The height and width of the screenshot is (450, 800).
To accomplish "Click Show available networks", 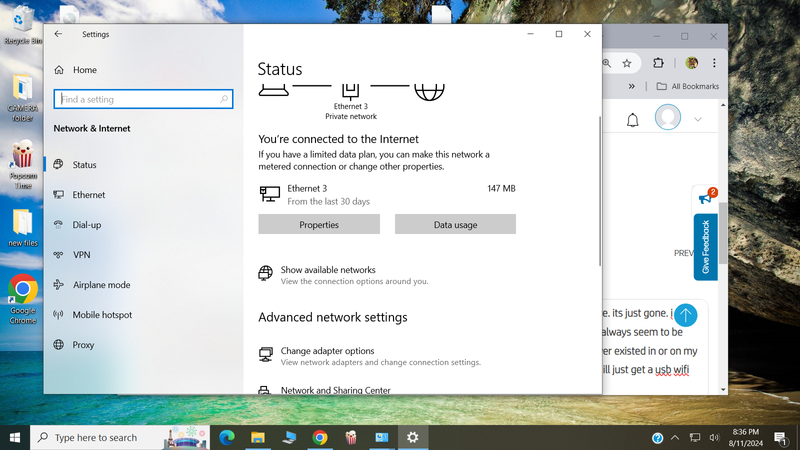I will point(328,270).
